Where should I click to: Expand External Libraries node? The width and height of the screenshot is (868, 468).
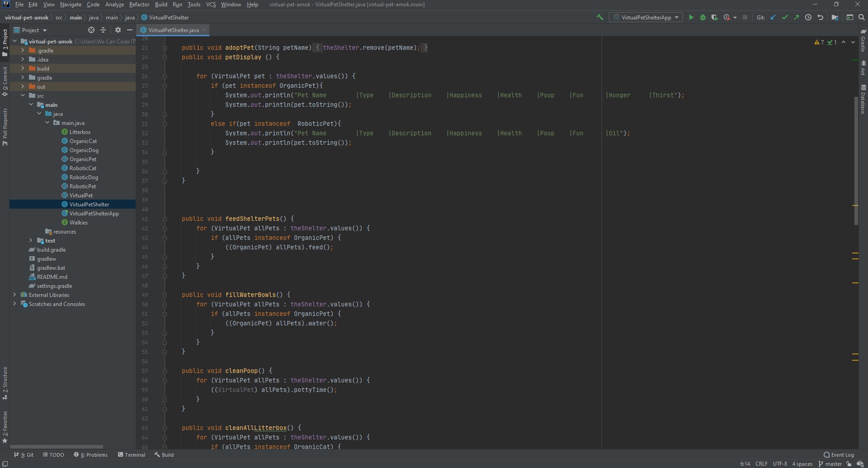(14, 295)
